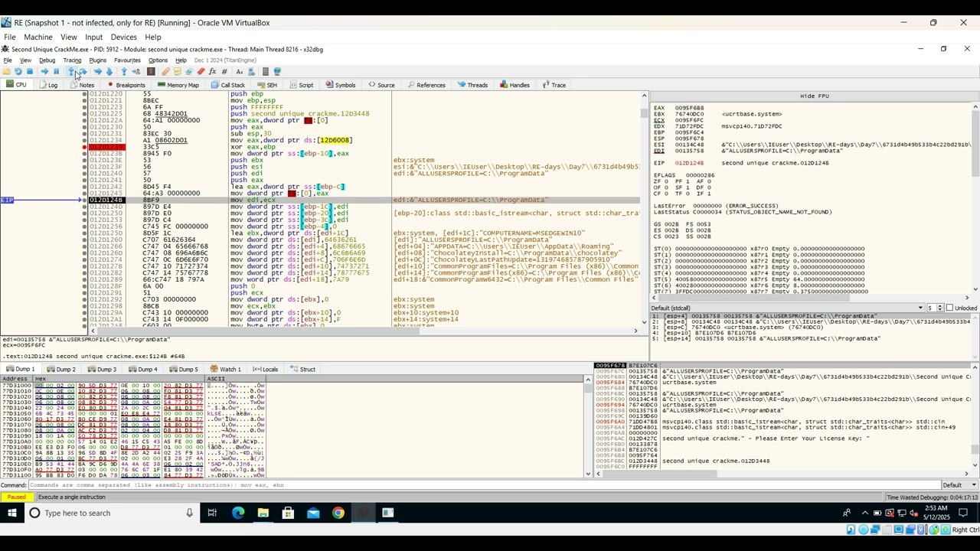
Task: Select the Locals tab
Action: [x=265, y=369]
